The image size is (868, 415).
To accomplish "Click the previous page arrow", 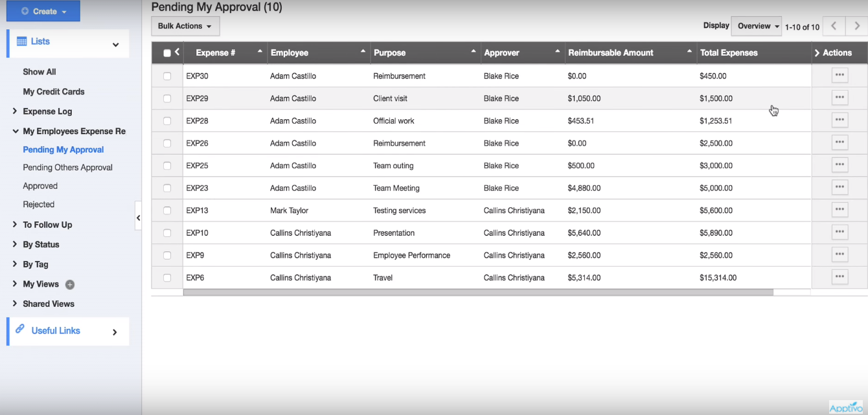I will pyautogui.click(x=834, y=27).
